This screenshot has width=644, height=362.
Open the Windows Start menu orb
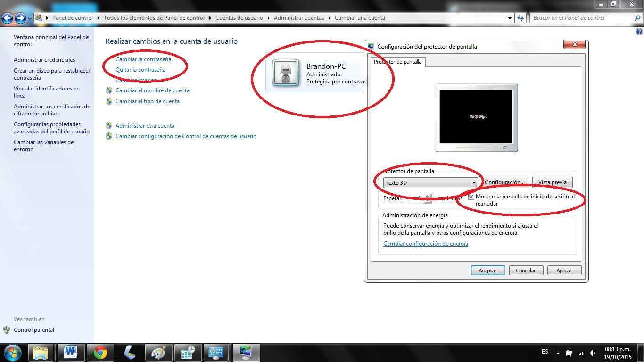(x=13, y=353)
